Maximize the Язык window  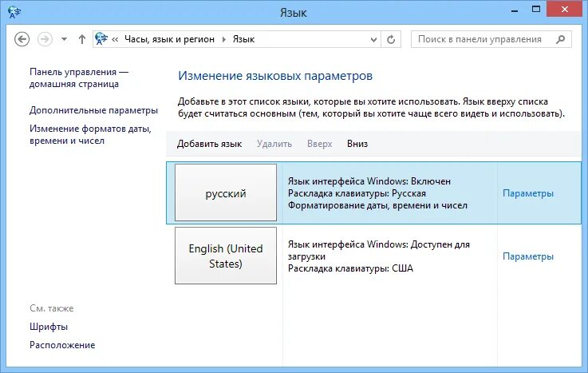[x=536, y=10]
